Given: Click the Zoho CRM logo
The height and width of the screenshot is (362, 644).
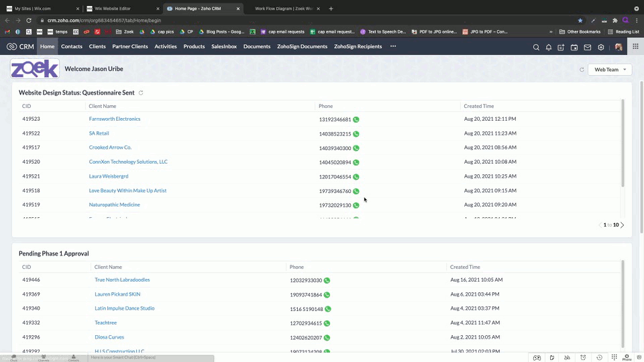Looking at the screenshot, I should 20,46.
